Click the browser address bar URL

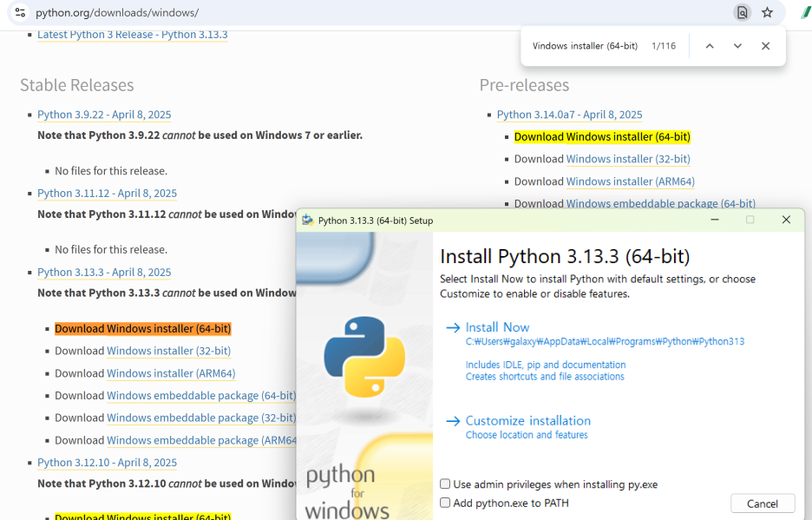pos(117,12)
